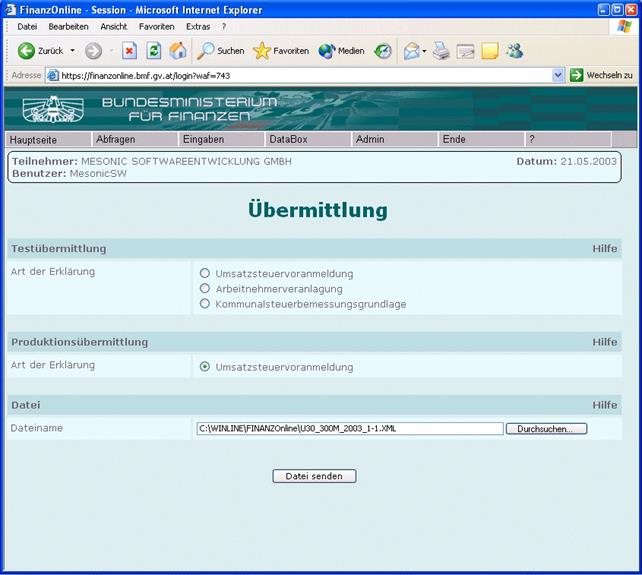The width and height of the screenshot is (642, 575).
Task: Click the printer icon in toolbar
Action: [441, 51]
